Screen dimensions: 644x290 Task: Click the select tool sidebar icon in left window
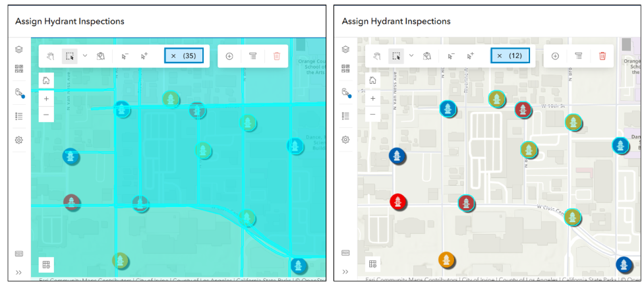tap(19, 93)
